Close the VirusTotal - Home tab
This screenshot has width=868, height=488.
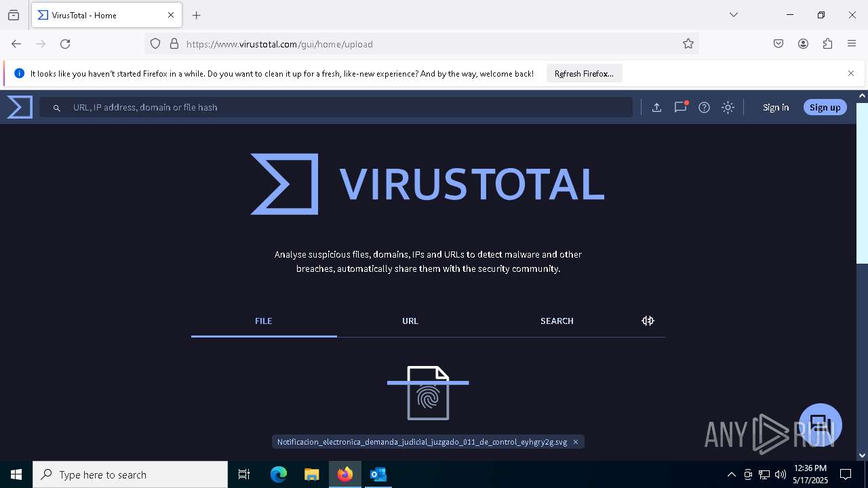point(171,15)
